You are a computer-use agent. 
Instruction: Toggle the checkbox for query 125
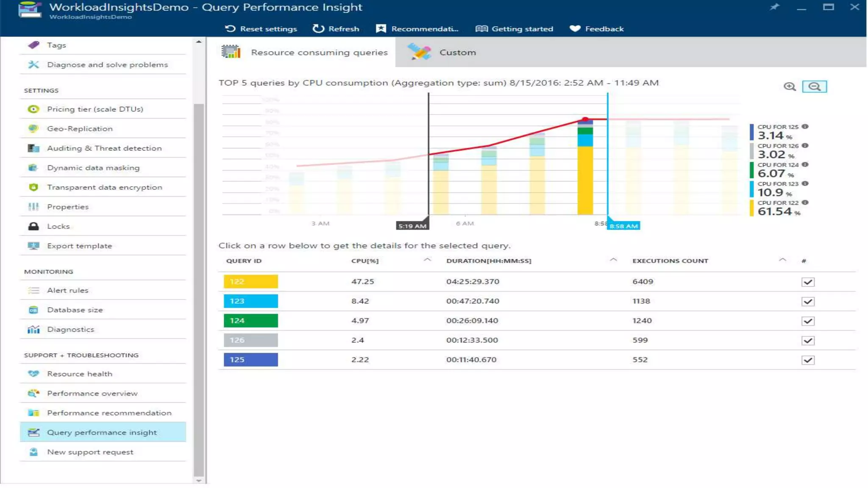click(808, 360)
